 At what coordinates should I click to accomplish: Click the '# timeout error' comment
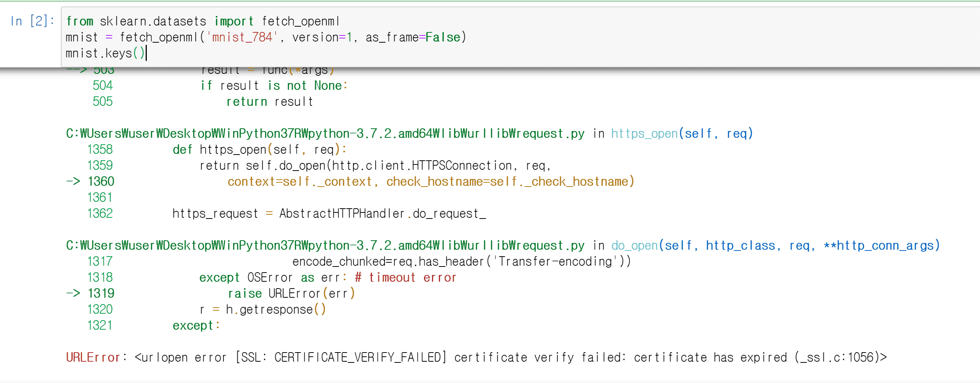405,278
